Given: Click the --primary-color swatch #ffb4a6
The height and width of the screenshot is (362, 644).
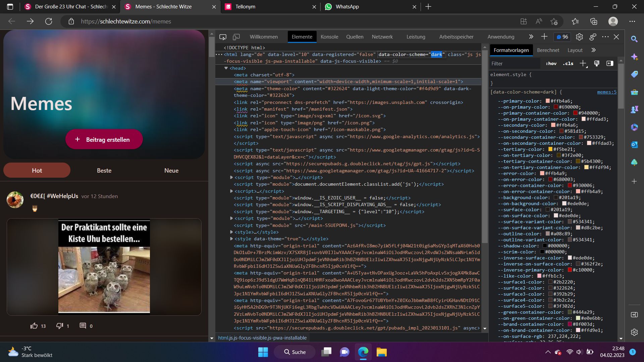Looking at the screenshot, I should pyautogui.click(x=547, y=101).
